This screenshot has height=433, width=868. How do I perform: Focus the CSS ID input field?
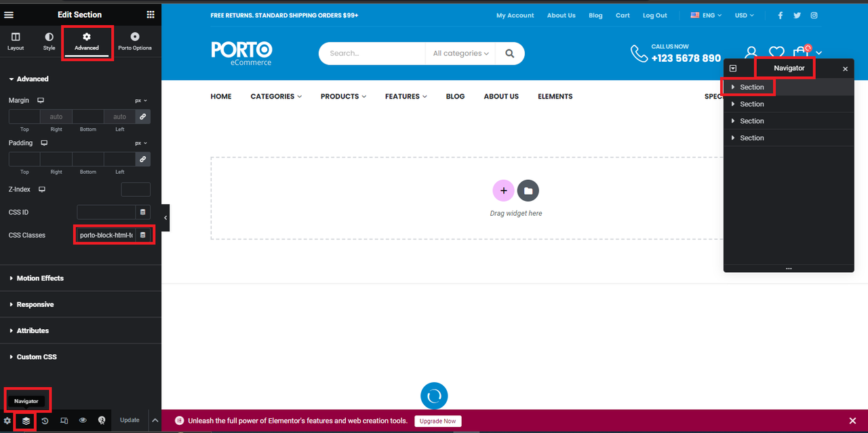click(106, 212)
